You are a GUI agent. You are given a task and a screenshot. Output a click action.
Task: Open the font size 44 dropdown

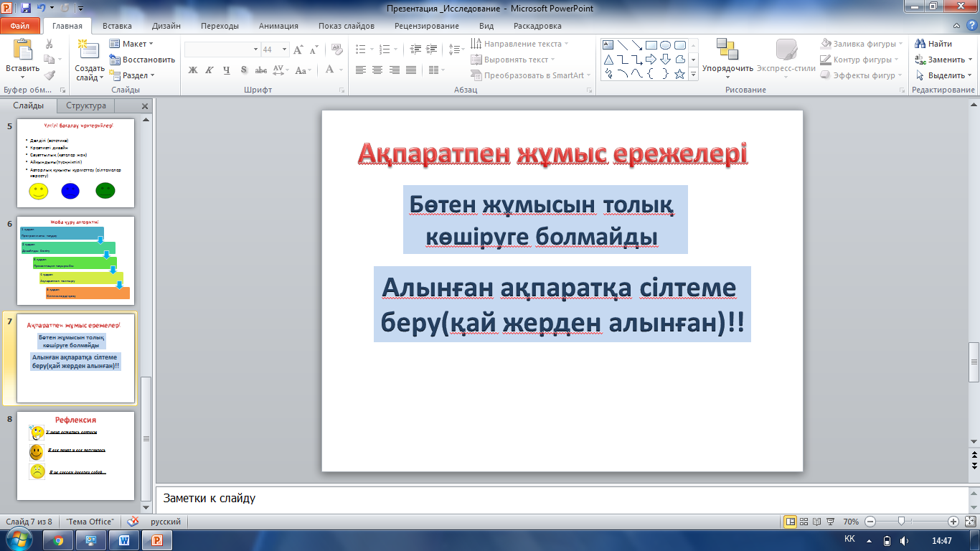(x=285, y=50)
